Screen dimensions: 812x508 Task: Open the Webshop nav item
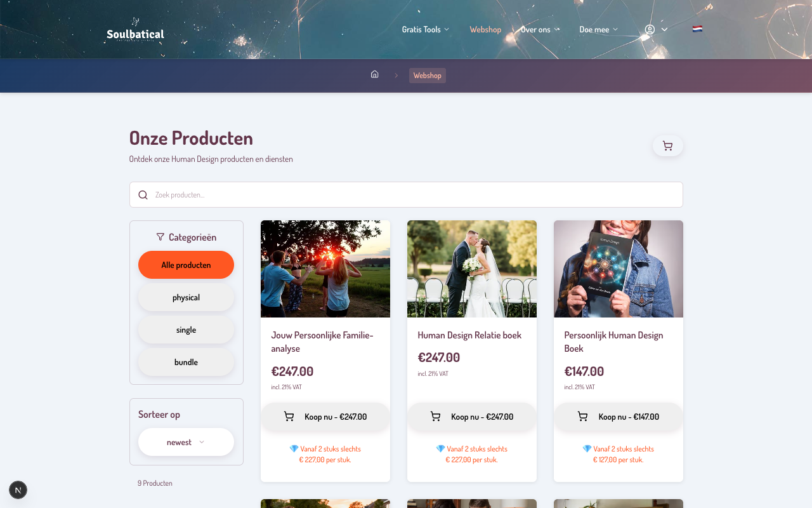pyautogui.click(x=485, y=29)
